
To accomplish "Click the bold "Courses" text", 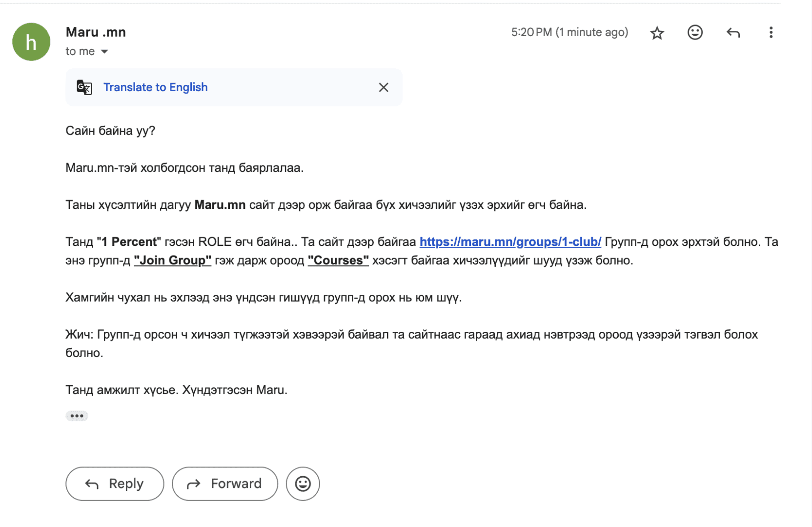I will (338, 261).
